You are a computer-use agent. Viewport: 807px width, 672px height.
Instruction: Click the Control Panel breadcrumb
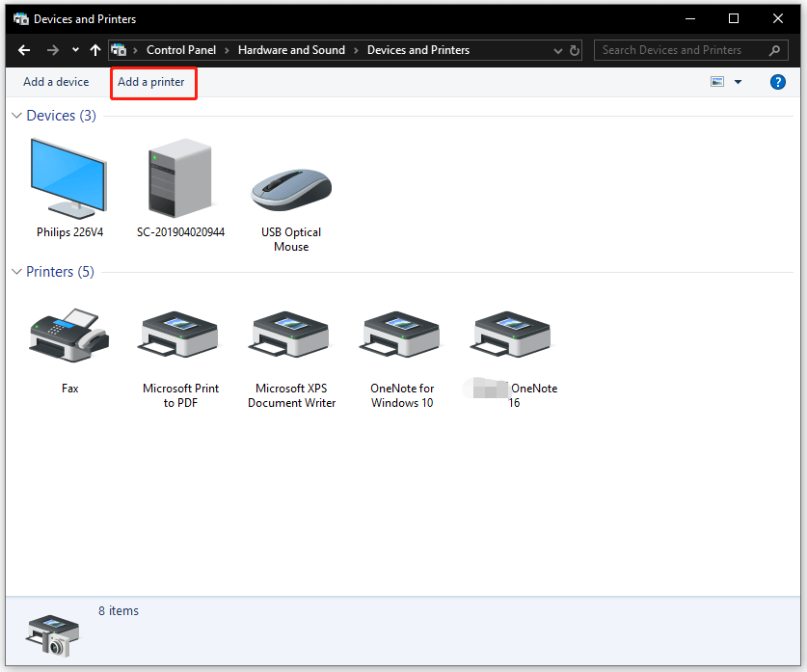click(181, 50)
